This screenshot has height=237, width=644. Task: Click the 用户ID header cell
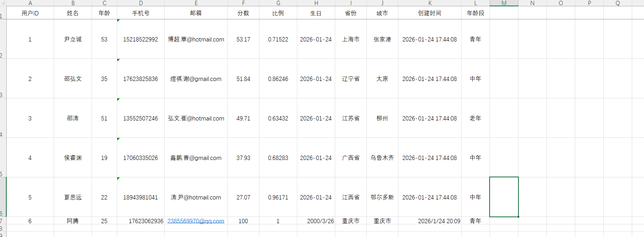(30, 13)
